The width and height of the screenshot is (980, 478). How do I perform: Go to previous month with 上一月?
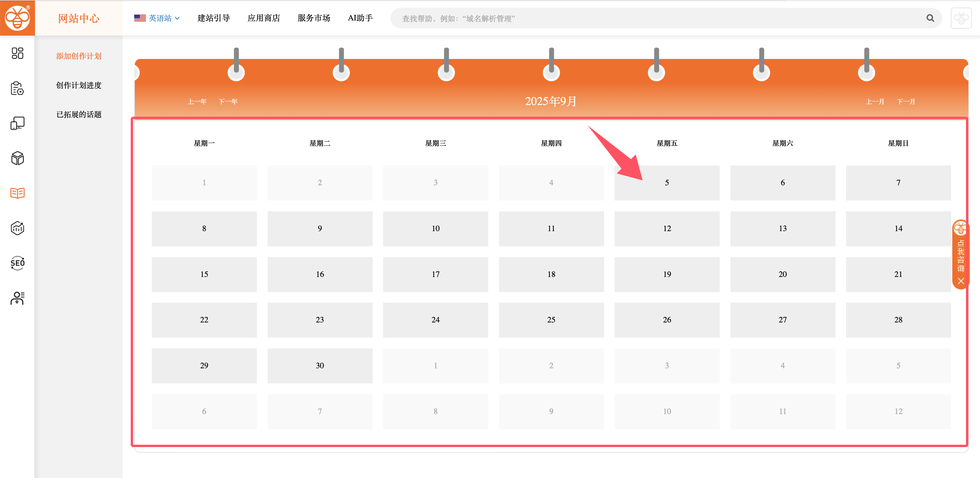[875, 102]
